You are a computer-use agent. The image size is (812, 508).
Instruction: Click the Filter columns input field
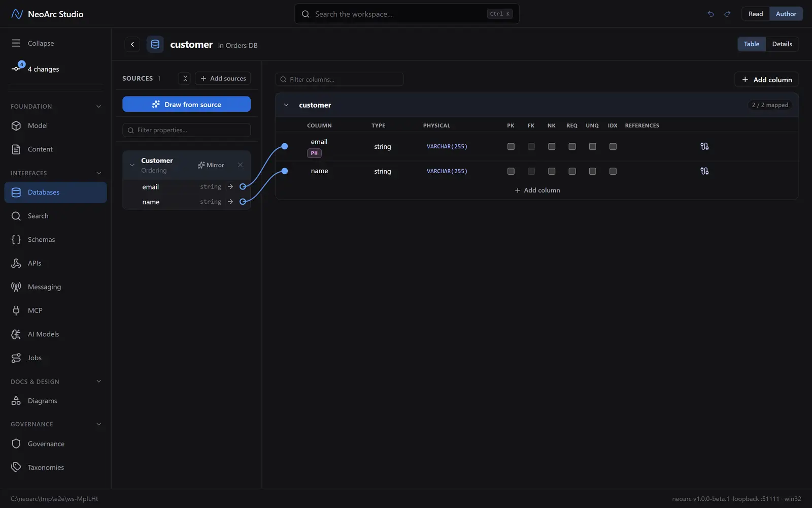pos(339,79)
